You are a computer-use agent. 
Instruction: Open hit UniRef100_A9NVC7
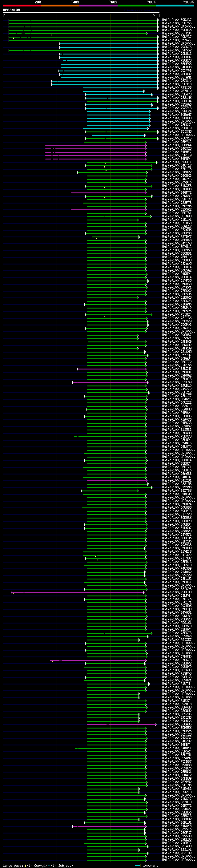[177, 37]
